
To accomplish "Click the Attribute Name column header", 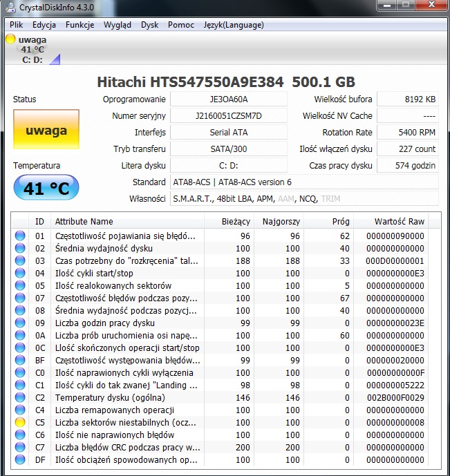I will click(127, 221).
